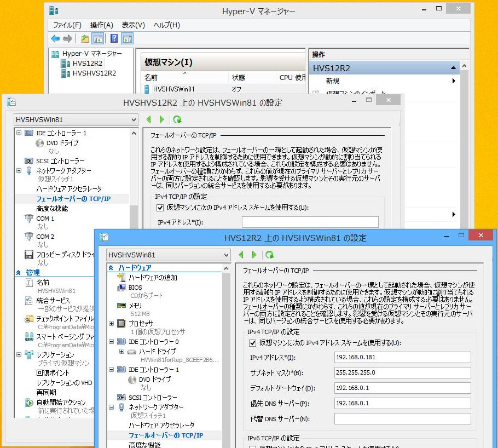498x448 pixels.
Task: Click the next green arrow in HVS12R2 settings window
Action: (254, 255)
